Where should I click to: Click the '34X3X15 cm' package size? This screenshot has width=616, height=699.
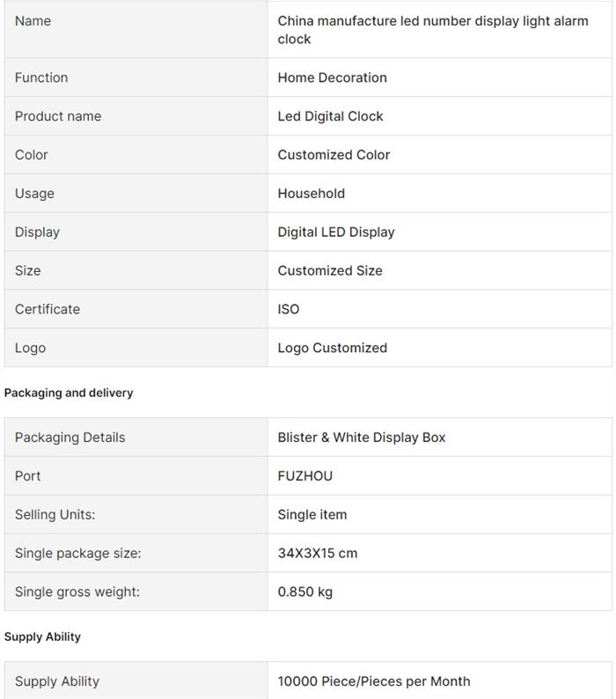click(x=318, y=554)
